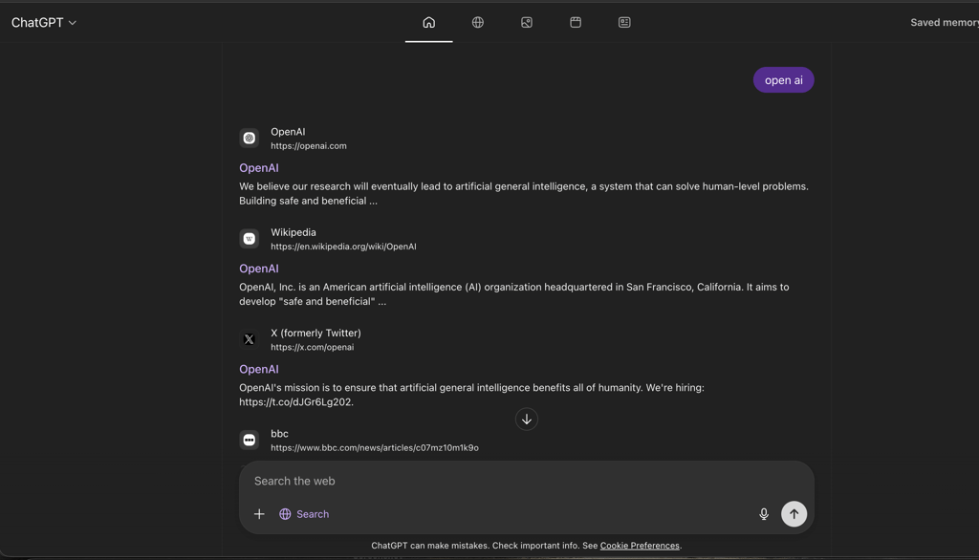
Task: Click the X (Twitter) favicon
Action: pyautogui.click(x=249, y=338)
